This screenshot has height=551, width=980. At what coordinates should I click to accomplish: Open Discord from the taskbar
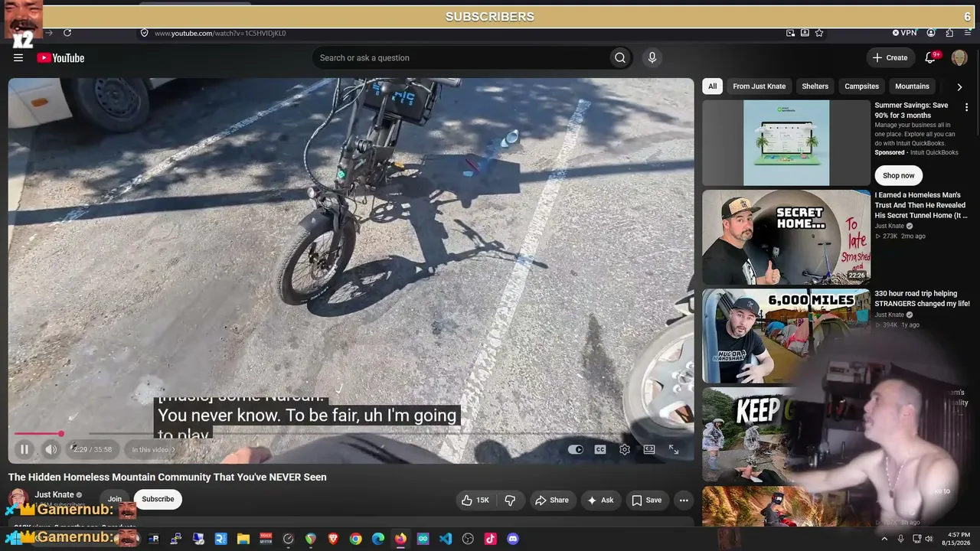click(x=513, y=539)
